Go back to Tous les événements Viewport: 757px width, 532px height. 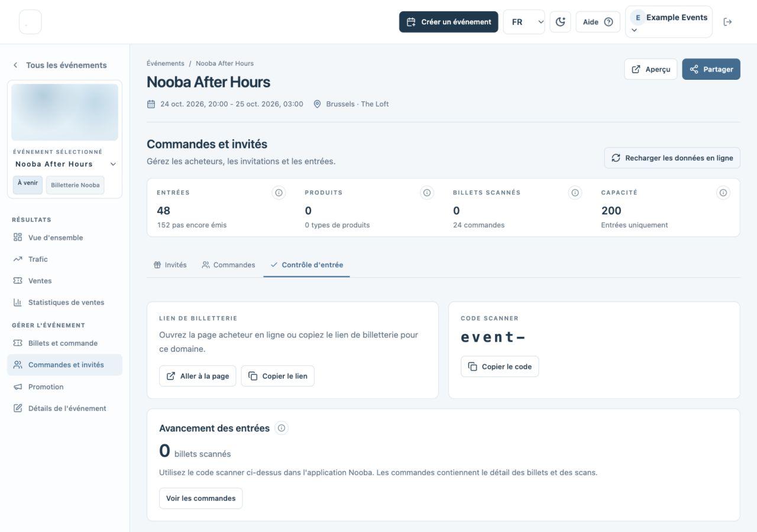point(60,65)
